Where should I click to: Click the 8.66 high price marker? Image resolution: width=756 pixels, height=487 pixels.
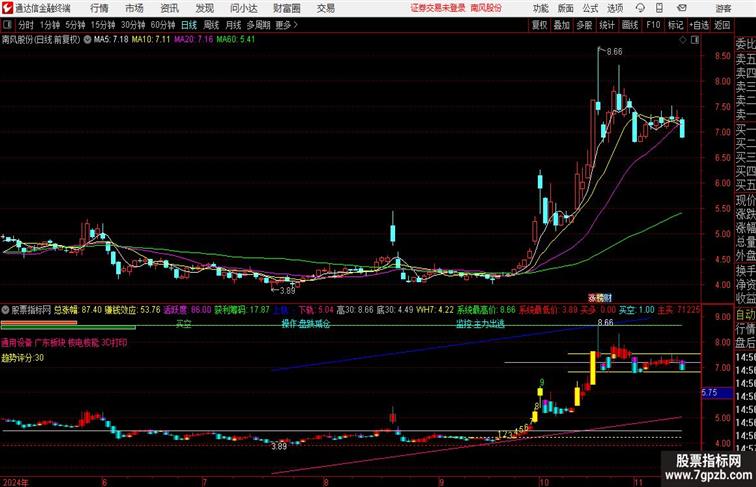click(x=614, y=52)
